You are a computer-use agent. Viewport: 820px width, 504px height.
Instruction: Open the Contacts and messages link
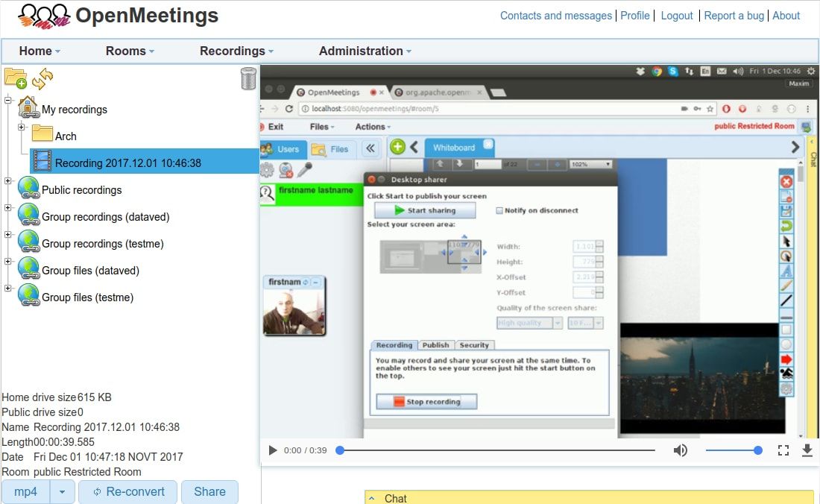(555, 15)
